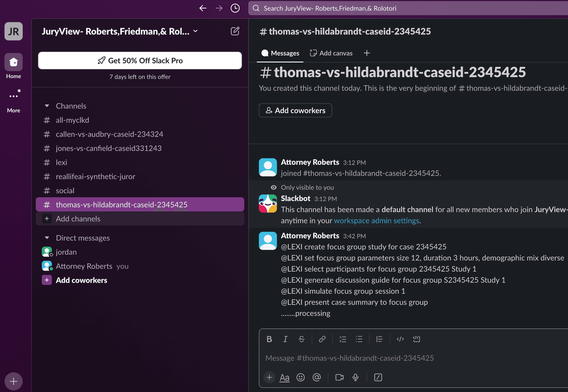Click the audio record icon

(x=356, y=377)
